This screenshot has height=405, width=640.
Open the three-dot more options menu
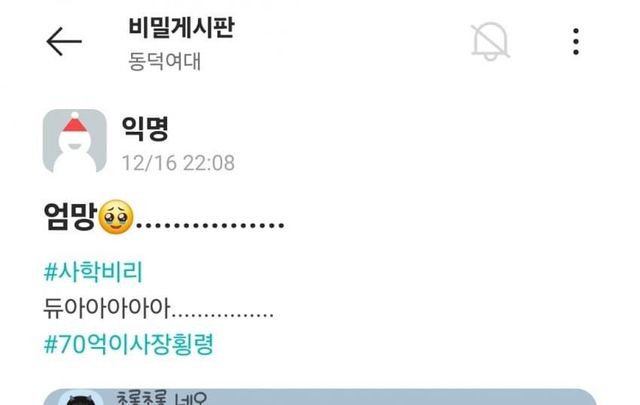coord(576,41)
